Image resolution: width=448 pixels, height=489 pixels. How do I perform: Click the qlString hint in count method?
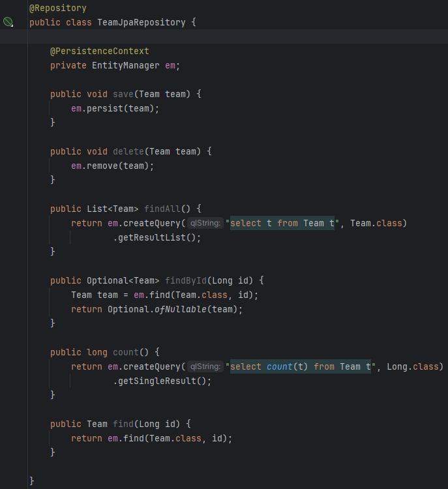[x=205, y=366]
